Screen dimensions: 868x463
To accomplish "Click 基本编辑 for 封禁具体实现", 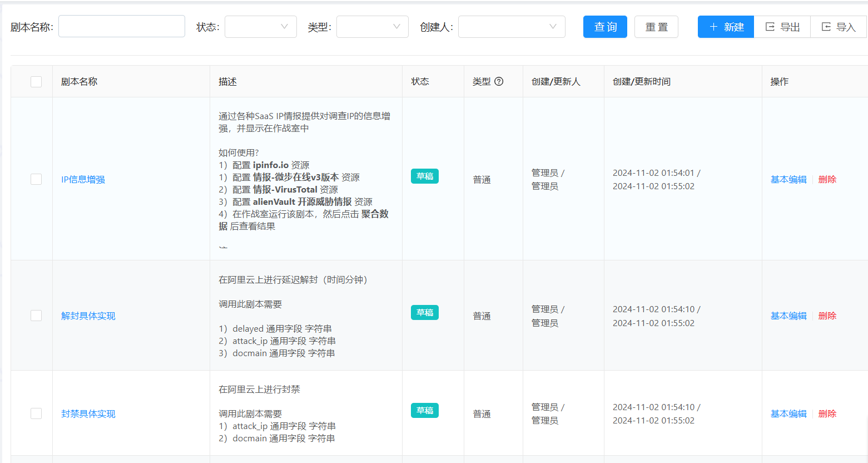I will tap(788, 413).
